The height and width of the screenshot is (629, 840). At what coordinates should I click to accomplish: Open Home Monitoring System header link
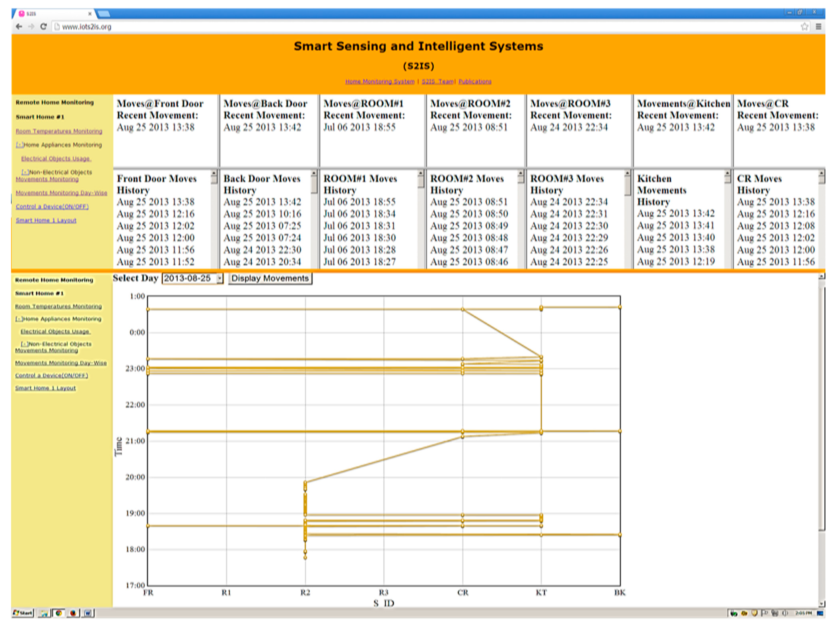coord(379,81)
